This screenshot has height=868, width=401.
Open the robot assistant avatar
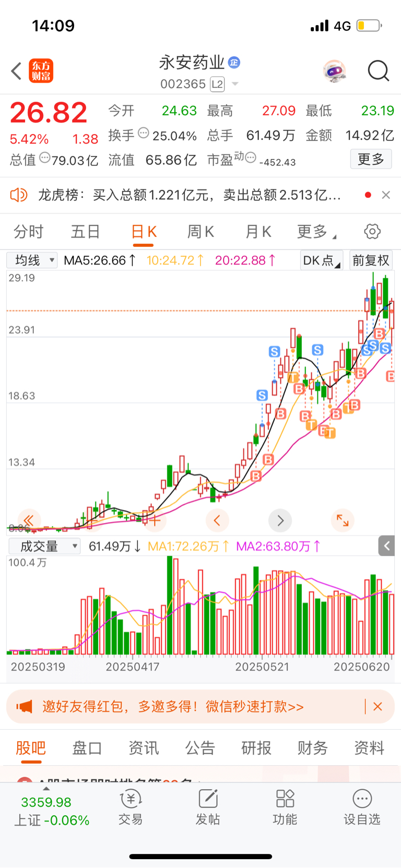pyautogui.click(x=334, y=71)
